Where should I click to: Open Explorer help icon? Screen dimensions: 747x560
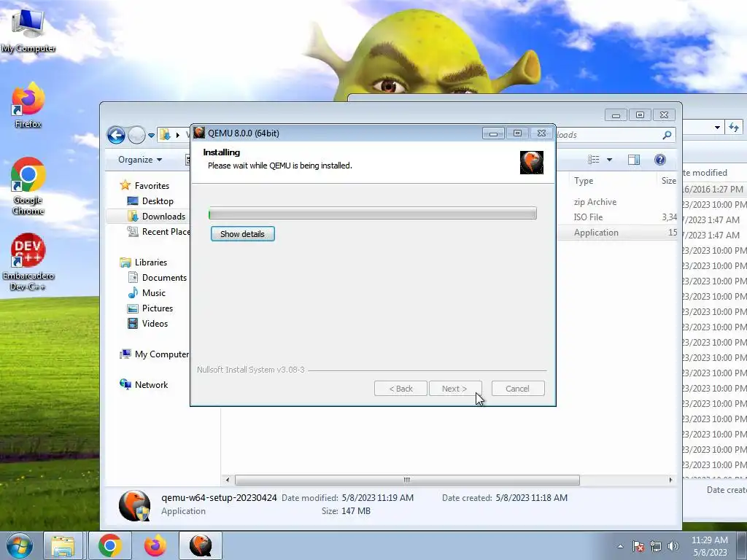pos(659,160)
